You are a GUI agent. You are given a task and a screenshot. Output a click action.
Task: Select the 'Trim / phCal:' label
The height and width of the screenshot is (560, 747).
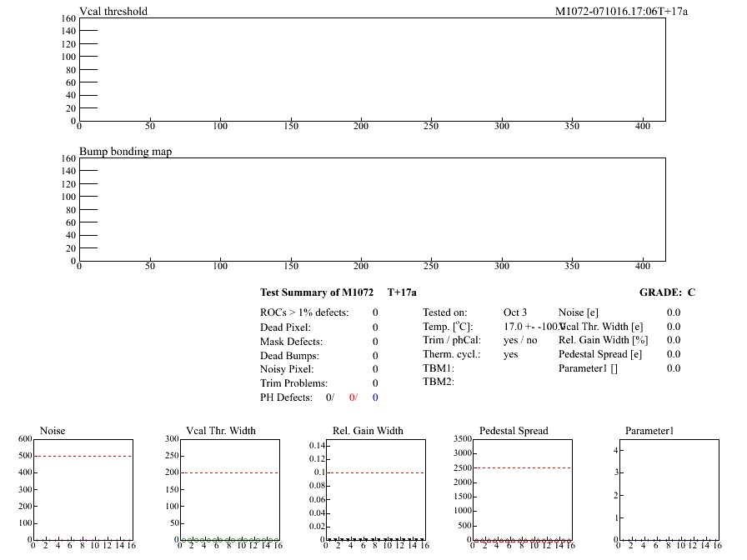point(452,341)
